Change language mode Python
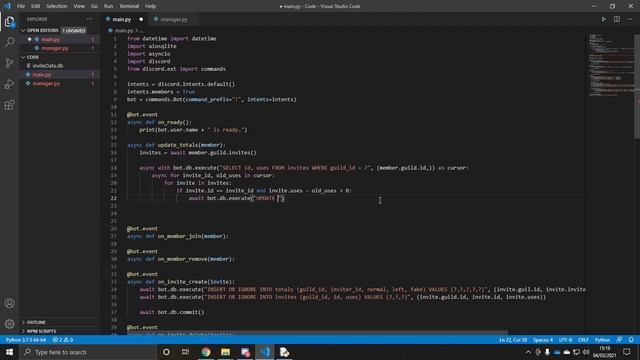This screenshot has width=640, height=360. click(602, 340)
